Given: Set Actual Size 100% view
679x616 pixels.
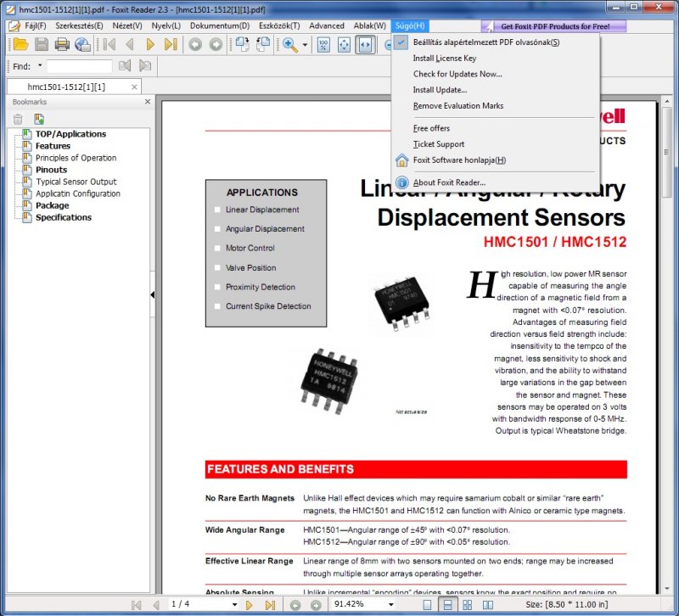Looking at the screenshot, I should coord(323,45).
